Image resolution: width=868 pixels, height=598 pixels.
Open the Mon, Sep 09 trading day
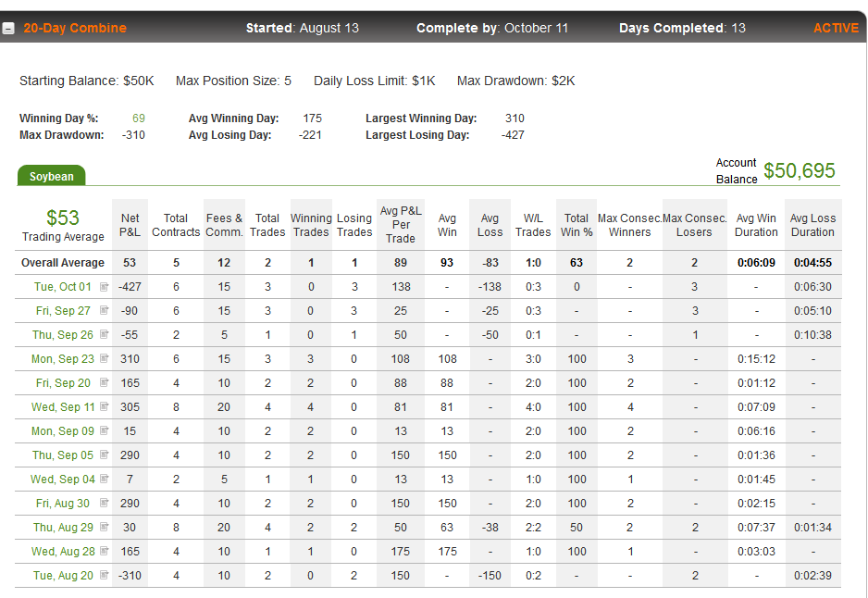(x=63, y=430)
